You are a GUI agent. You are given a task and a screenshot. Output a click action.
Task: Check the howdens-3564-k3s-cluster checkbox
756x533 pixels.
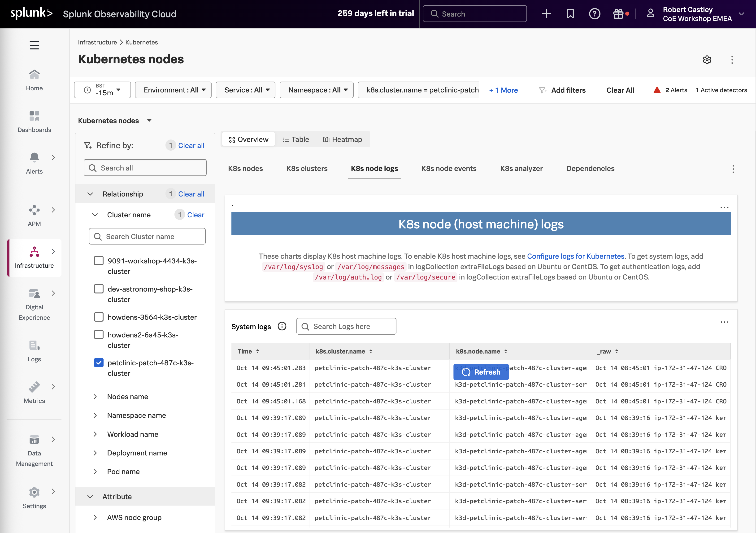tap(99, 317)
